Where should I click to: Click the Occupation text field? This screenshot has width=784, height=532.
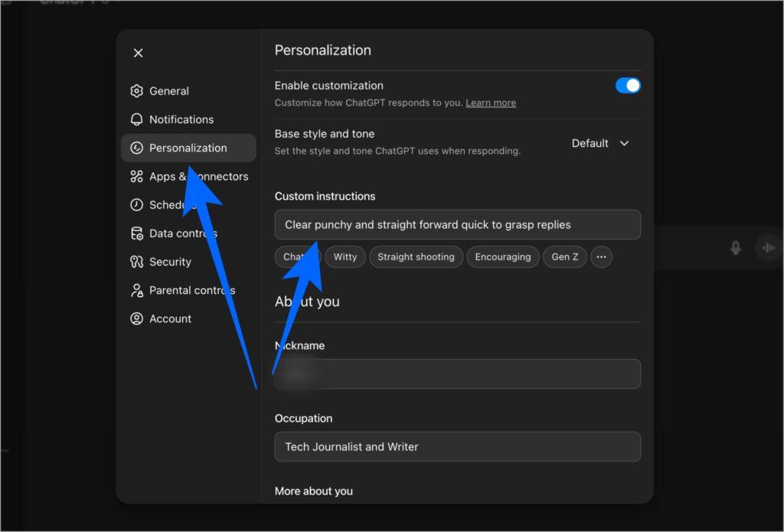457,446
